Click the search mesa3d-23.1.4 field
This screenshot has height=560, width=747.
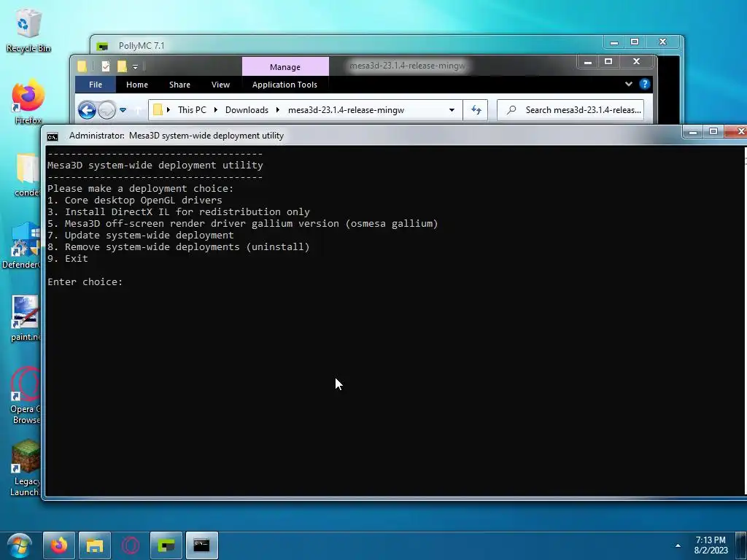(570, 110)
